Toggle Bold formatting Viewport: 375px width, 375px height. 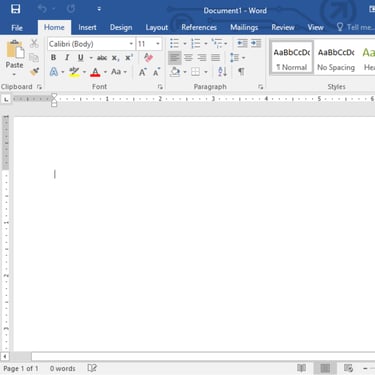(x=53, y=58)
